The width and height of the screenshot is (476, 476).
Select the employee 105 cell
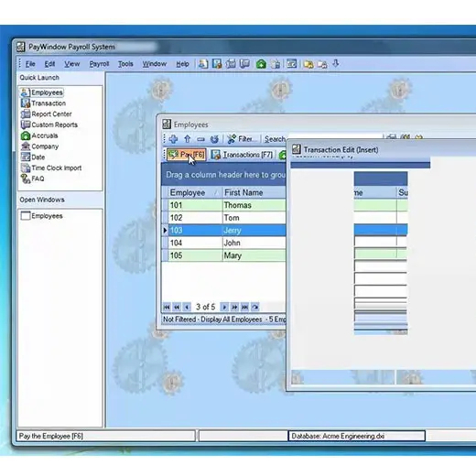(195, 255)
